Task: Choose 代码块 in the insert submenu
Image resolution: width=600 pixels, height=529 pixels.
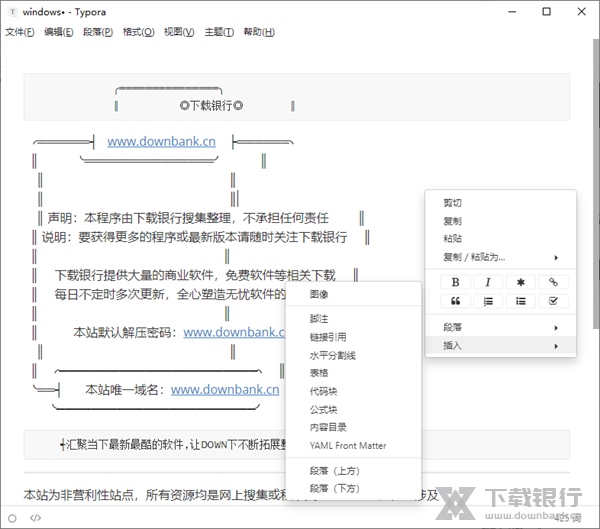Action: [x=323, y=391]
